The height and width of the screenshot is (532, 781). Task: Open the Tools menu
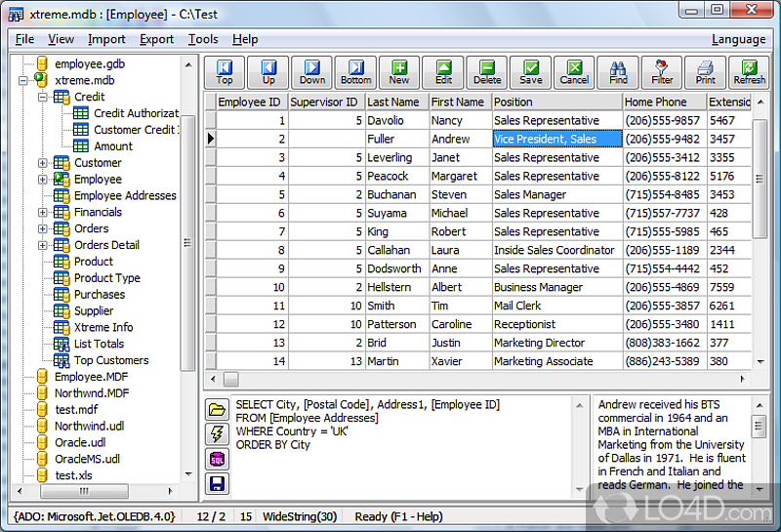click(203, 39)
